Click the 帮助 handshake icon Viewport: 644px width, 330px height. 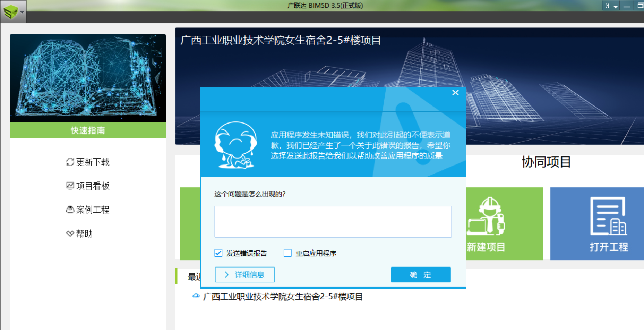tap(70, 234)
